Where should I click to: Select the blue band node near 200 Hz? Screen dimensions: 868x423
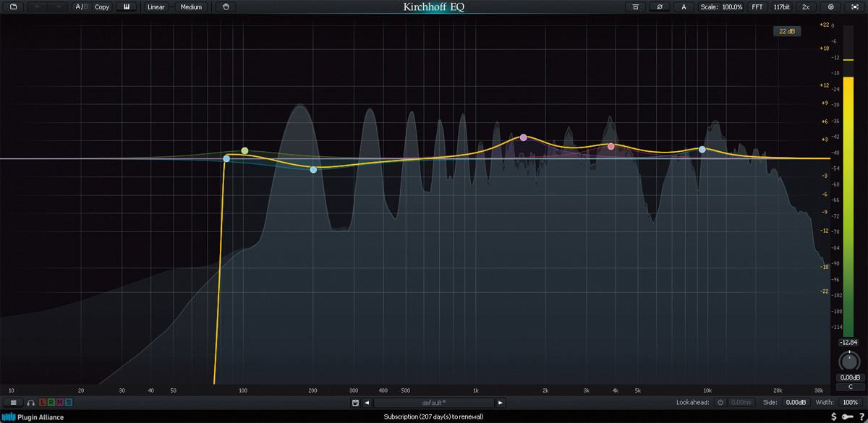[x=313, y=169]
